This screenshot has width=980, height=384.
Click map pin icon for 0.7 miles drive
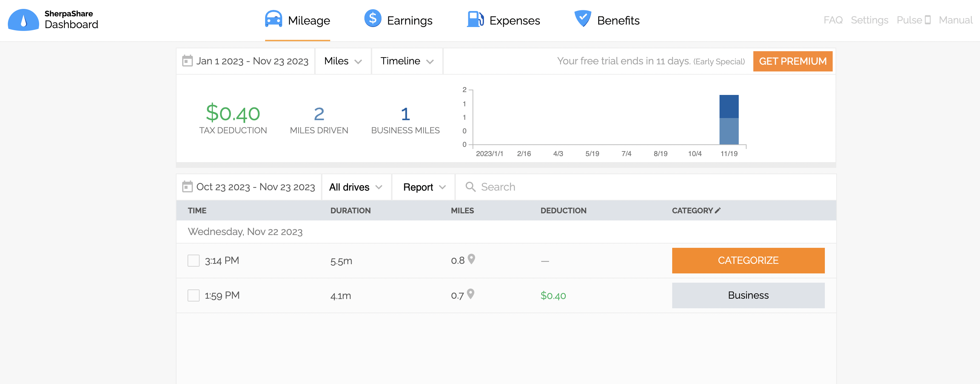470,294
